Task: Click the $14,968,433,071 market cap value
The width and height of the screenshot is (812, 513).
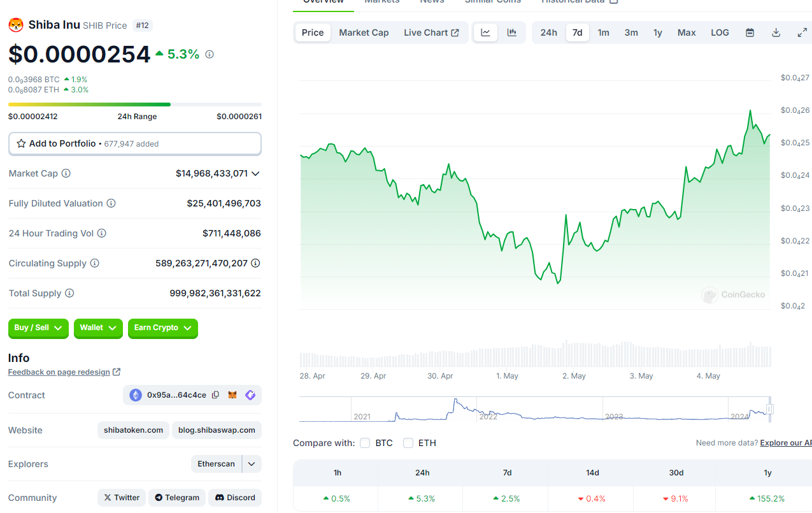Action: point(211,173)
